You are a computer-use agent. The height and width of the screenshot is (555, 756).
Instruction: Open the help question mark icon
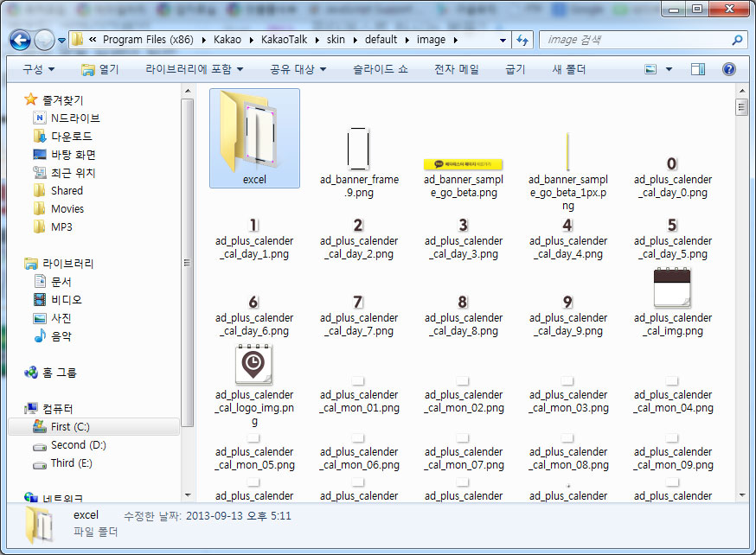coord(728,69)
